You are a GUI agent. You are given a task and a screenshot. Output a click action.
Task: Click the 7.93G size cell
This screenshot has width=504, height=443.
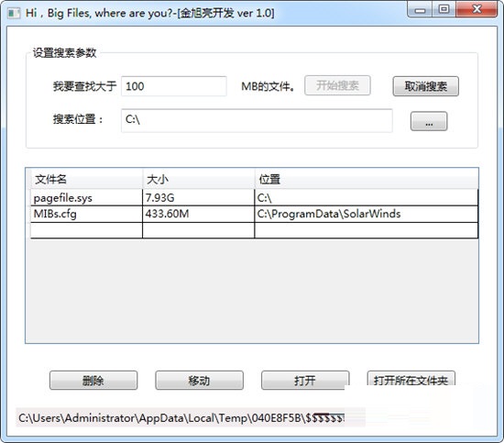click(198, 197)
